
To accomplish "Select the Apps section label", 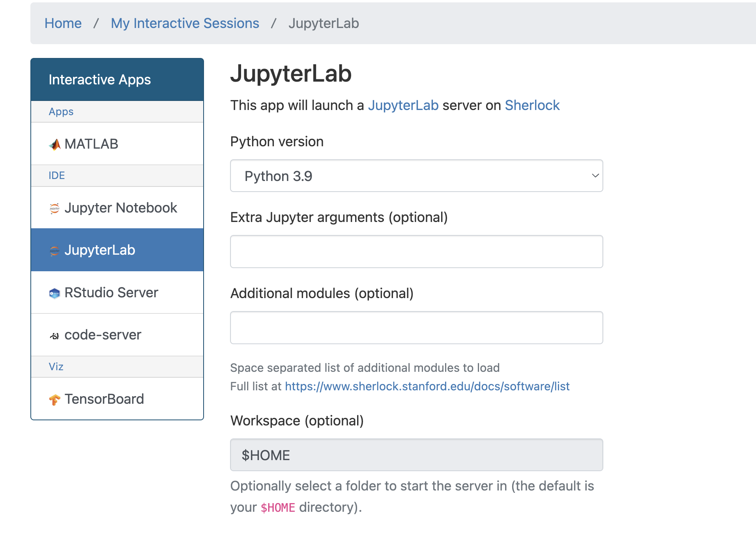I will pos(61,112).
